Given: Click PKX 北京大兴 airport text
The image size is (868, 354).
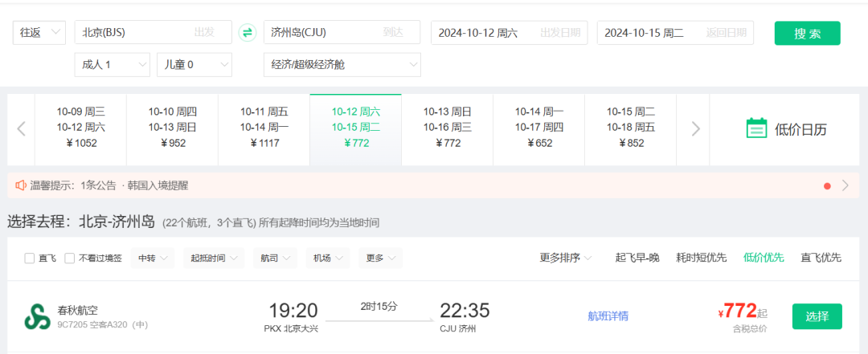Looking at the screenshot, I should [291, 328].
